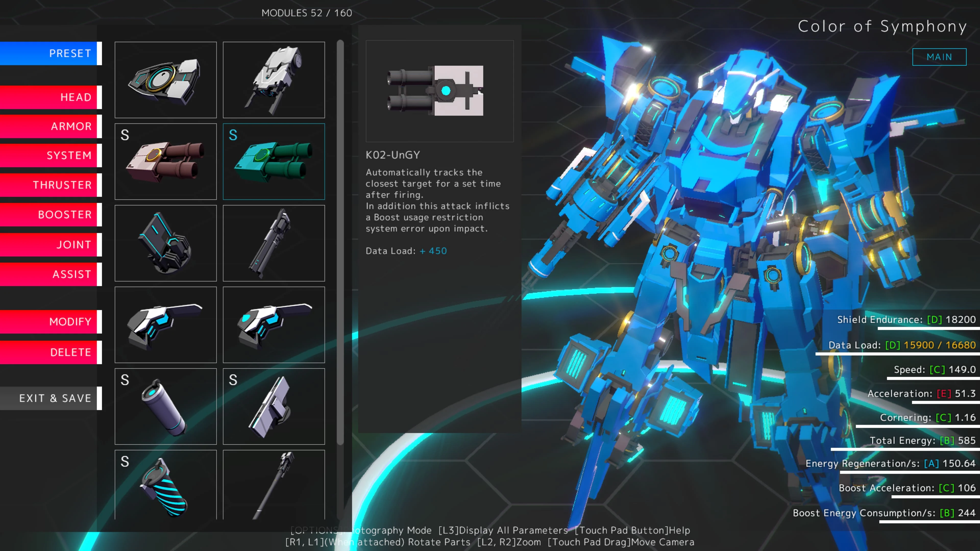Switch to the ASSIST category
This screenshot has width=980, height=551.
50,274
